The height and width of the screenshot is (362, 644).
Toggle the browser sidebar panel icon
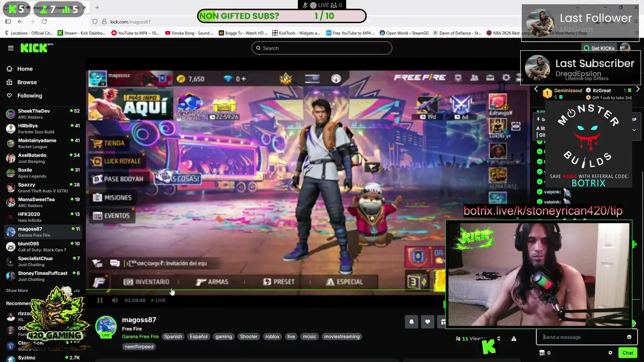click(x=8, y=22)
